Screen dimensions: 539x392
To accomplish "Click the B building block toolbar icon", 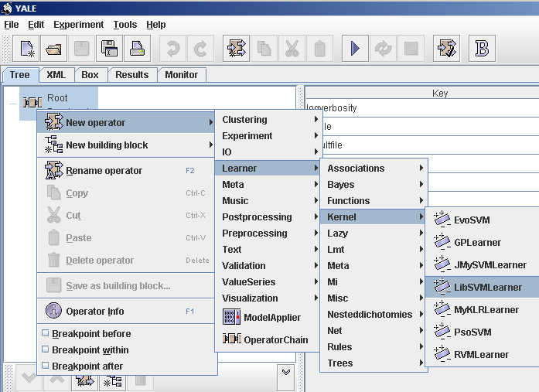I will (483, 49).
